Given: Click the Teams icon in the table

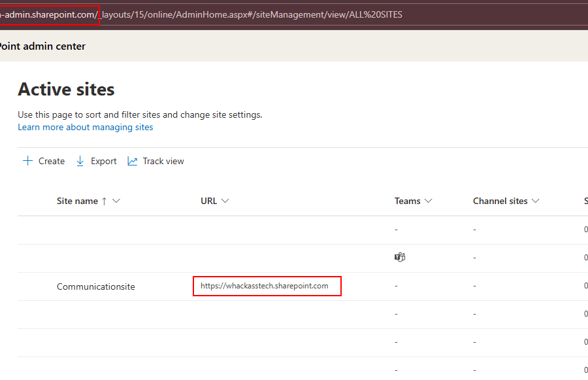Looking at the screenshot, I should click(400, 257).
